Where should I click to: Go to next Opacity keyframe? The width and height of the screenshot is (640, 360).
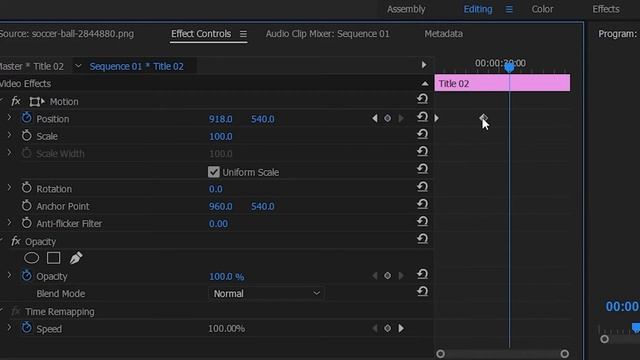(x=401, y=276)
